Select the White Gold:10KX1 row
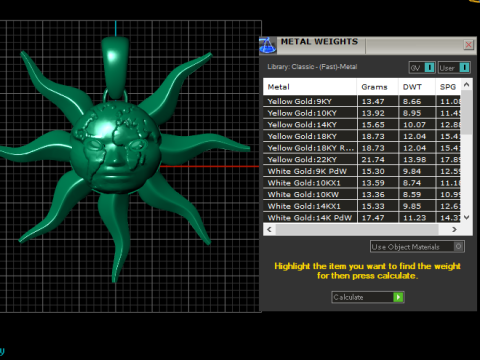The height and width of the screenshot is (360, 480). point(362,183)
